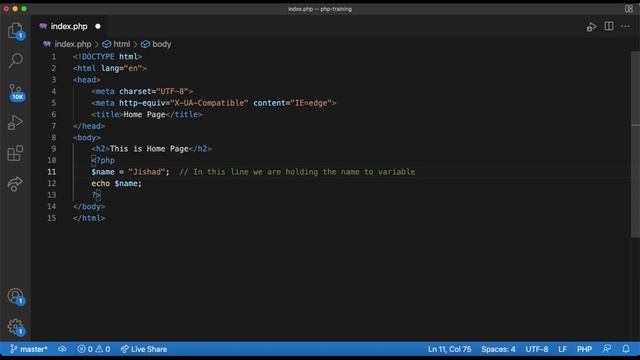
Task: Change language mode PHP in status bar
Action: coord(584,349)
